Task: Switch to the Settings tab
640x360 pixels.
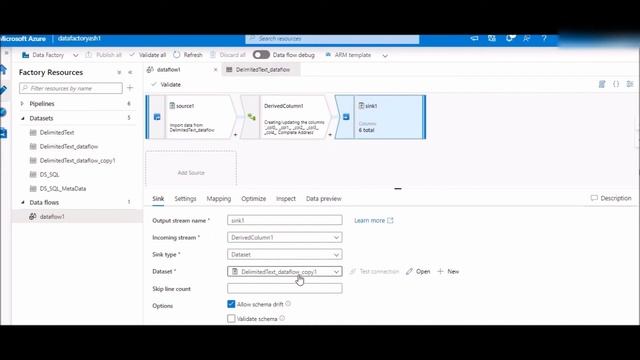Action: pos(185,199)
